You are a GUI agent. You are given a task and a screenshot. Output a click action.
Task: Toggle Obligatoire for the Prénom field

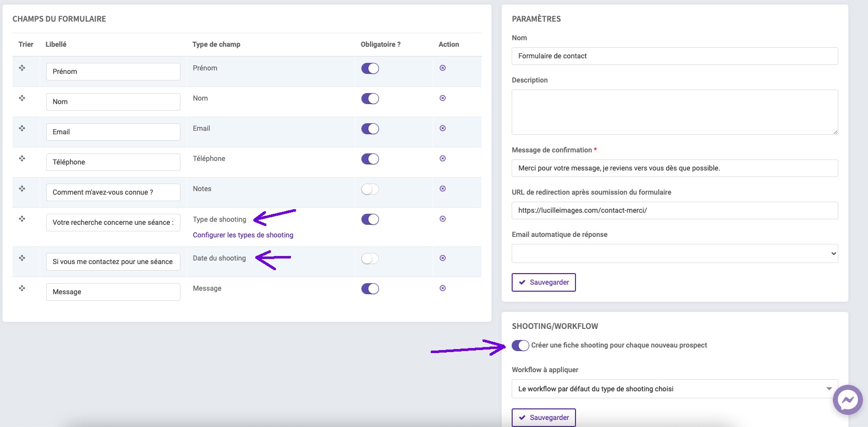370,68
